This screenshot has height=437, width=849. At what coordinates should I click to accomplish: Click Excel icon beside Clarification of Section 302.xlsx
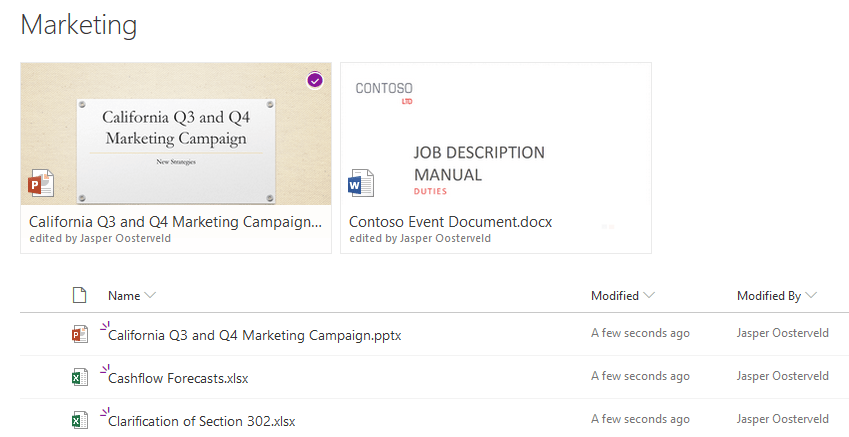[80, 420]
